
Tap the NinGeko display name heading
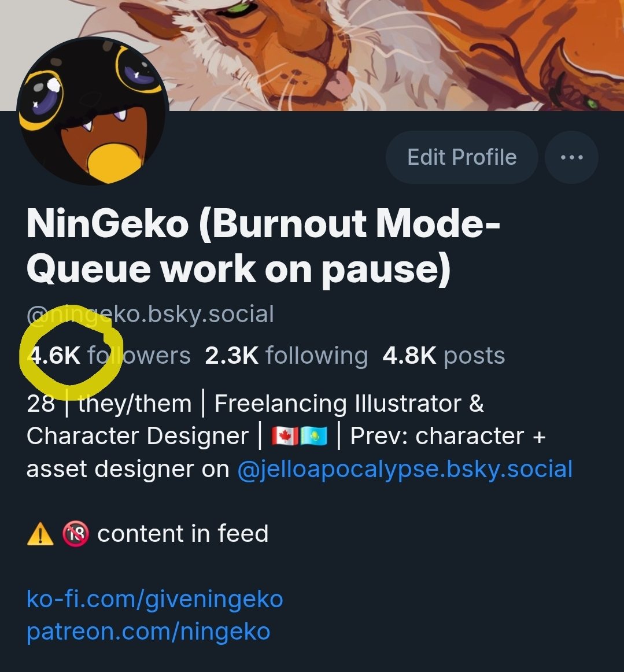(x=263, y=246)
